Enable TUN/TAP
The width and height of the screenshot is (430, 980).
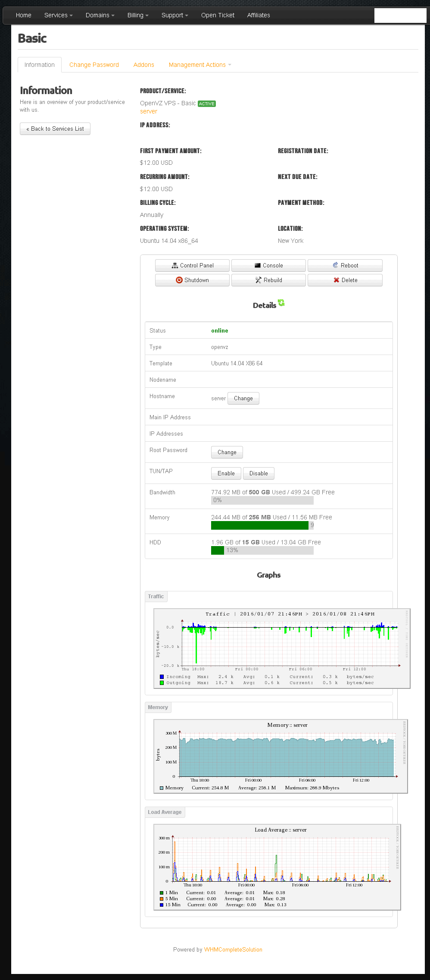226,474
